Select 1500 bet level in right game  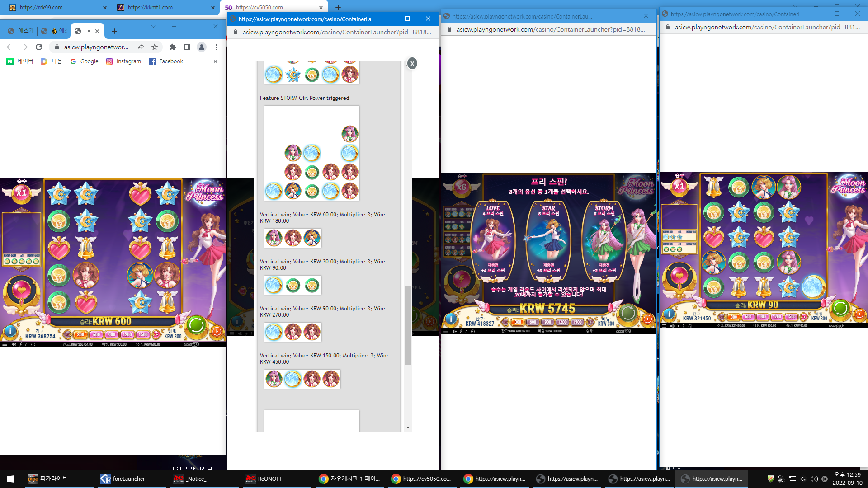(791, 317)
